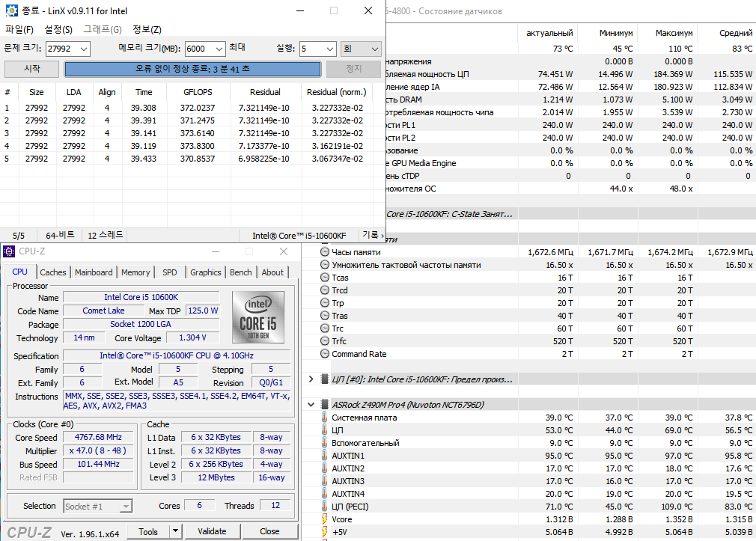Switch to the Bench tab in CPU-Z
This screenshot has width=756, height=541.
pyautogui.click(x=240, y=272)
